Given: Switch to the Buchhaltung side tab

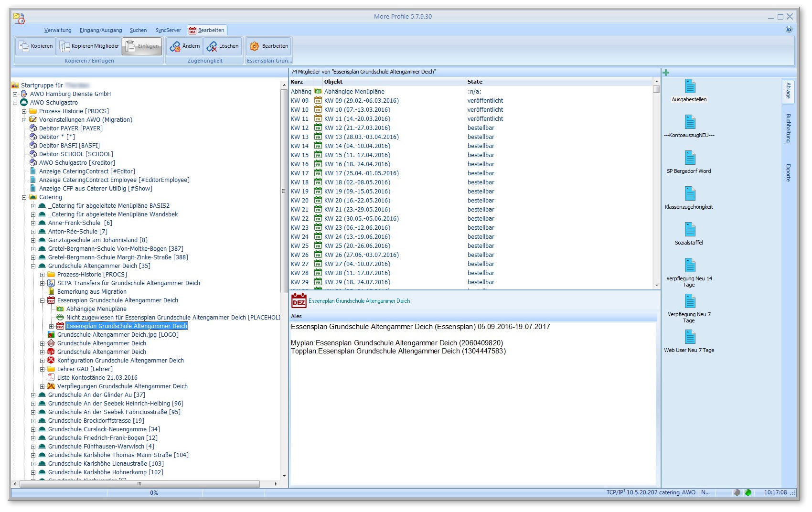Looking at the screenshot, I should tap(788, 128).
